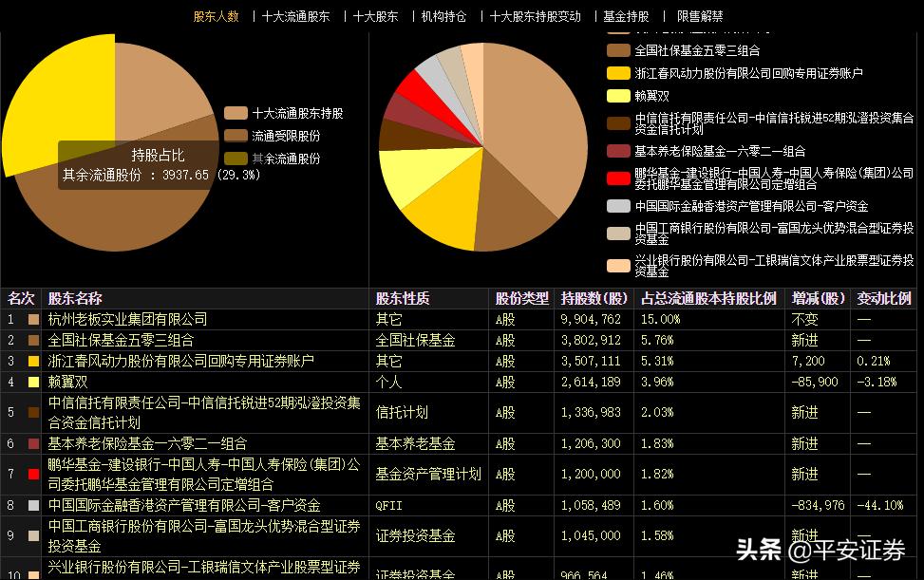Open 富国龙头优势混合型证券投资基金 row
The image size is (924, 580).
click(204, 535)
